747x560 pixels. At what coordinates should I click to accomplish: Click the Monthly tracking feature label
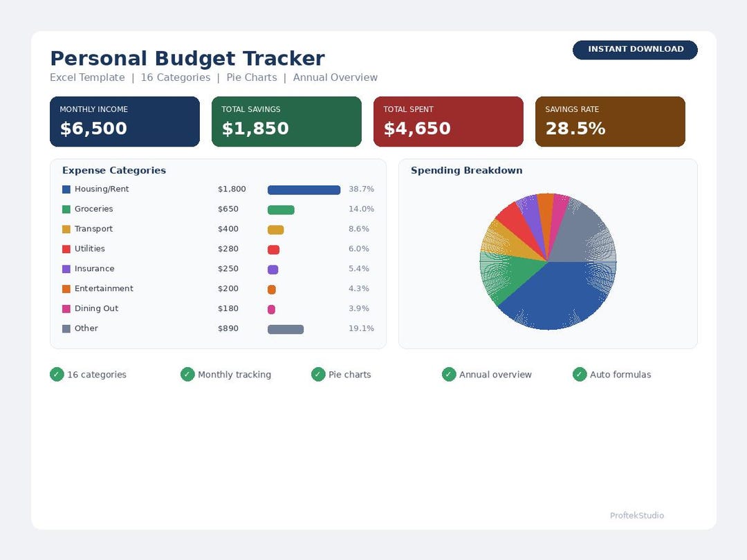(234, 375)
